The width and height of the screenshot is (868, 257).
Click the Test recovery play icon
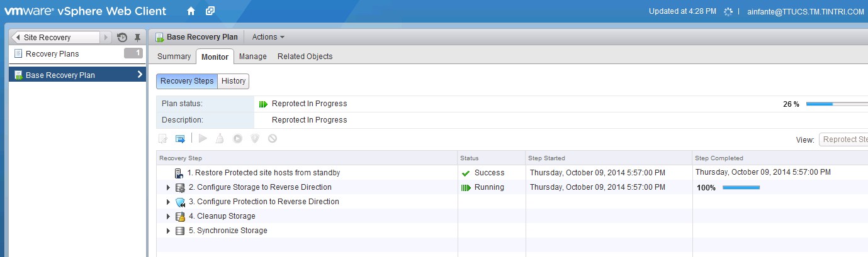point(203,138)
